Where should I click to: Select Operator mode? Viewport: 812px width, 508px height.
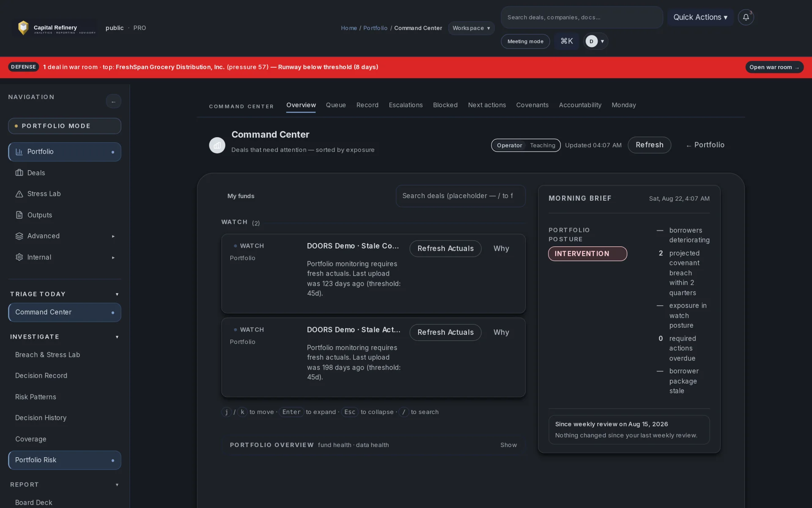tap(509, 145)
